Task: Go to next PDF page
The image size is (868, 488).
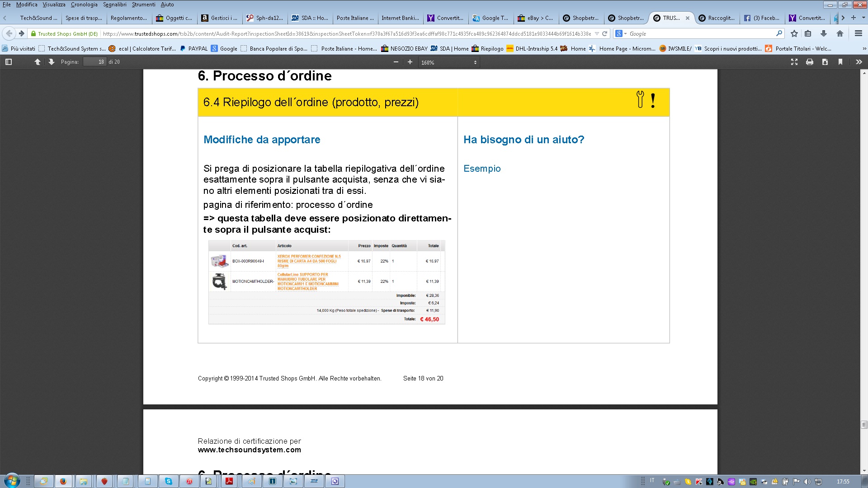Action: tap(52, 62)
